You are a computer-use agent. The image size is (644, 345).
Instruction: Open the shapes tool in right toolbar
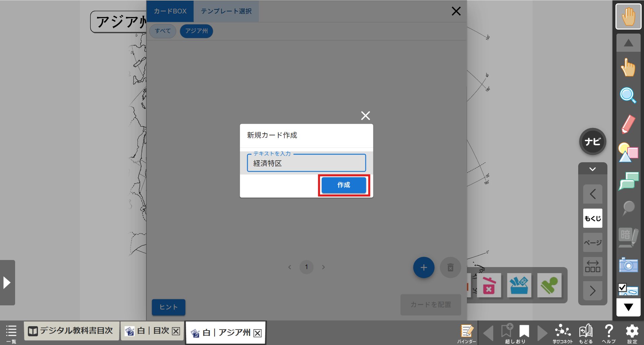point(628,153)
